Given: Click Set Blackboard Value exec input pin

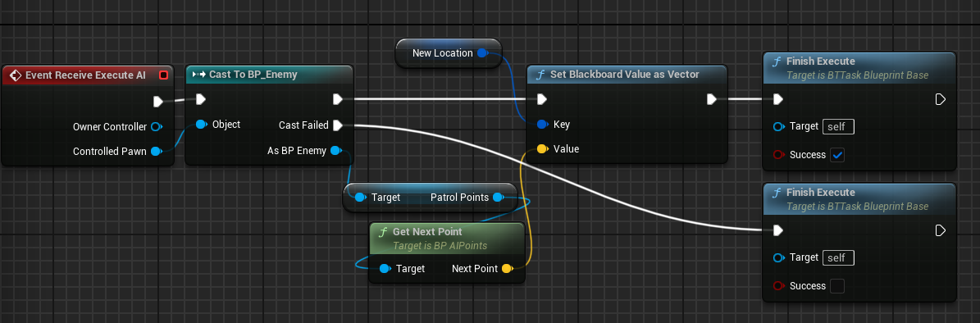Looking at the screenshot, I should 542,99.
